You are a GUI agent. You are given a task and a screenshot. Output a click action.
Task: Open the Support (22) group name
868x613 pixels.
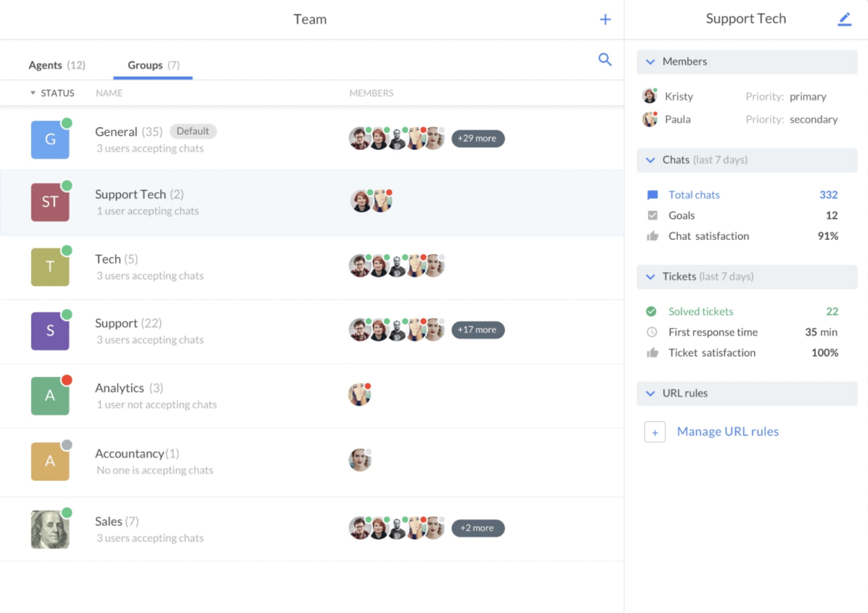pos(128,323)
